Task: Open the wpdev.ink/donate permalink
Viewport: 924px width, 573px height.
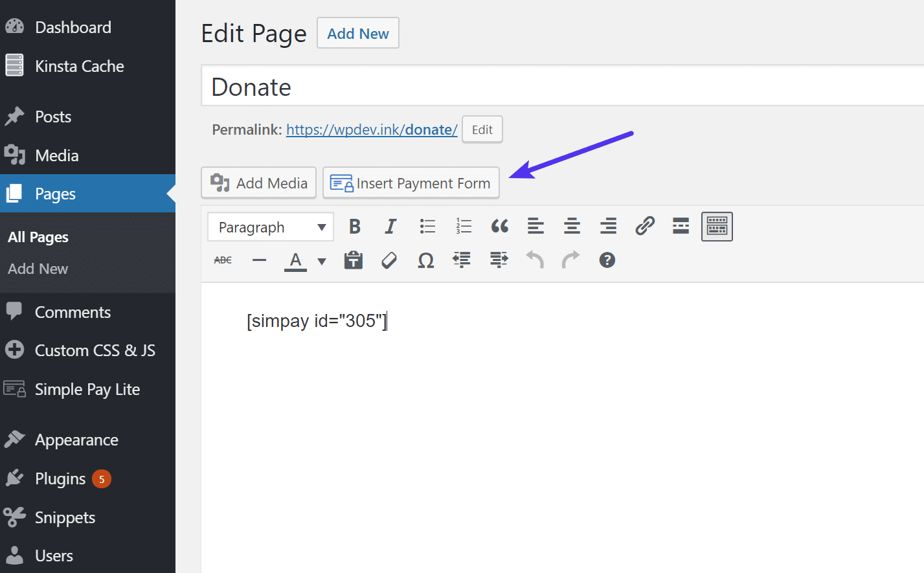Action: [x=372, y=130]
